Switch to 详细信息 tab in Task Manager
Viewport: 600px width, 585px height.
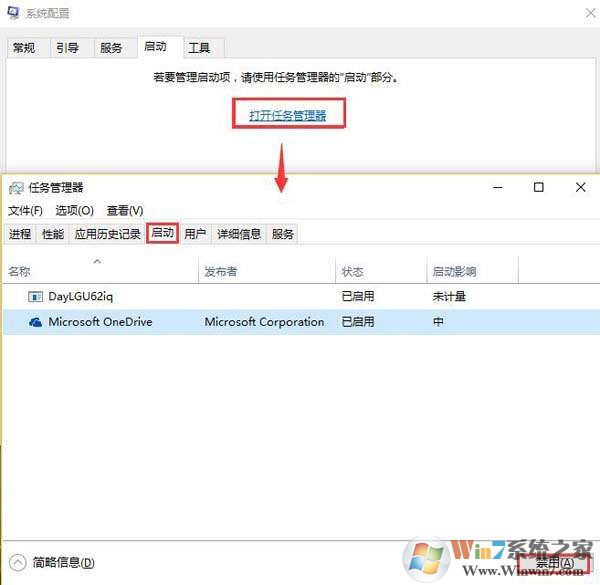[x=239, y=234]
